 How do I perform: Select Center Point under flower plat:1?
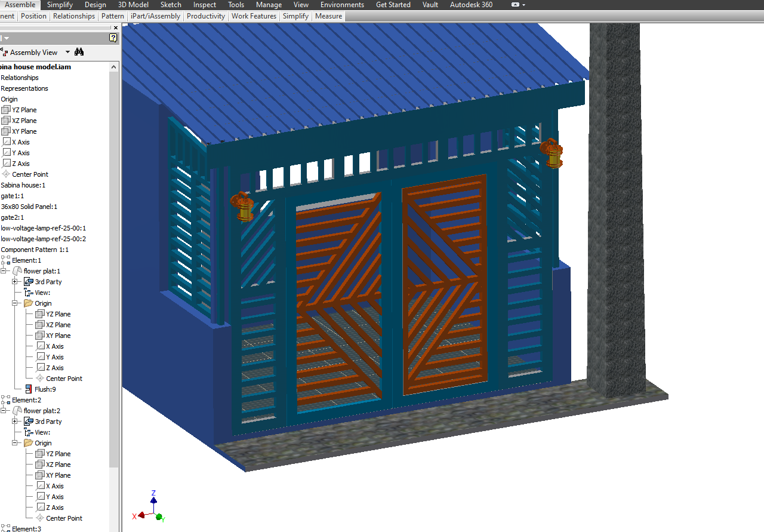click(59, 379)
